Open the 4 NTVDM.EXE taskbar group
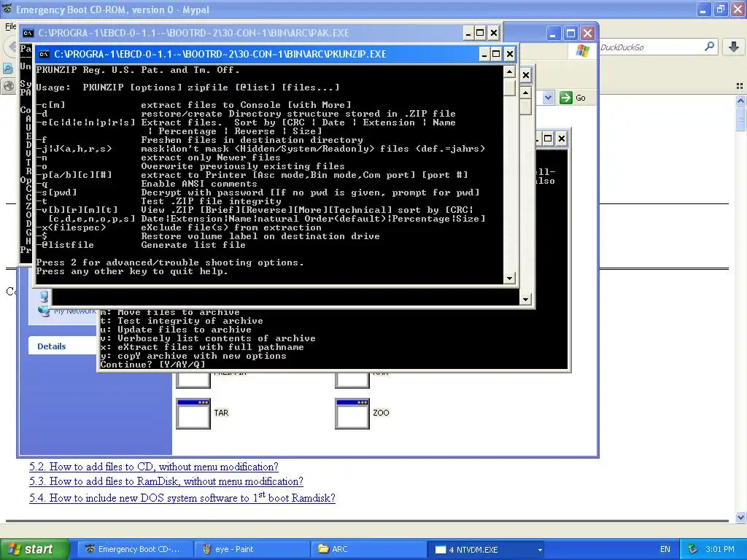Viewport: 747px width, 560px height. [x=487, y=549]
